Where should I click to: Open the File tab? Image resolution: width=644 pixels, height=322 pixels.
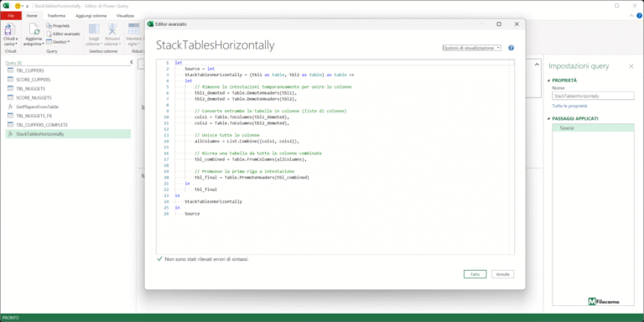(x=11, y=16)
